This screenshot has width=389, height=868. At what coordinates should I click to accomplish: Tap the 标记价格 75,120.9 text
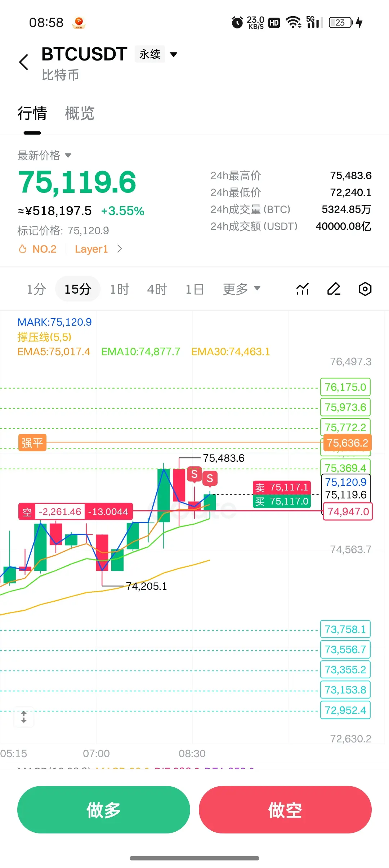63,231
